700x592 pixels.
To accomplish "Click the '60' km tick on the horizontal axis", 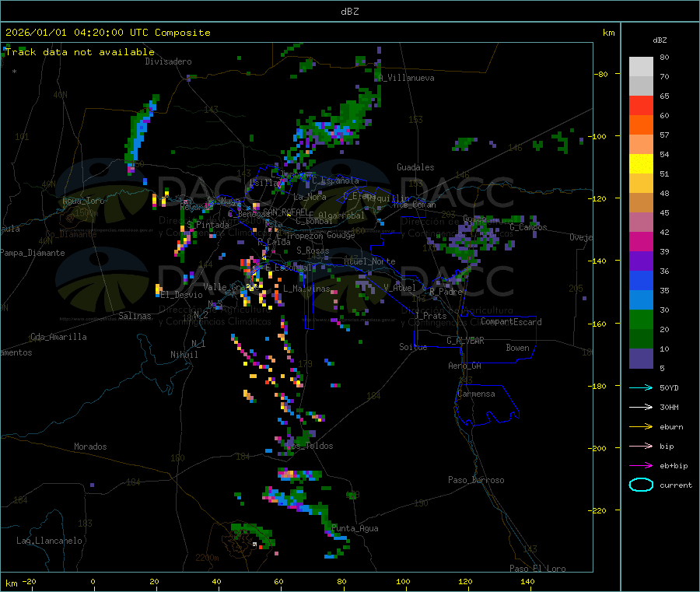I will coord(278,581).
